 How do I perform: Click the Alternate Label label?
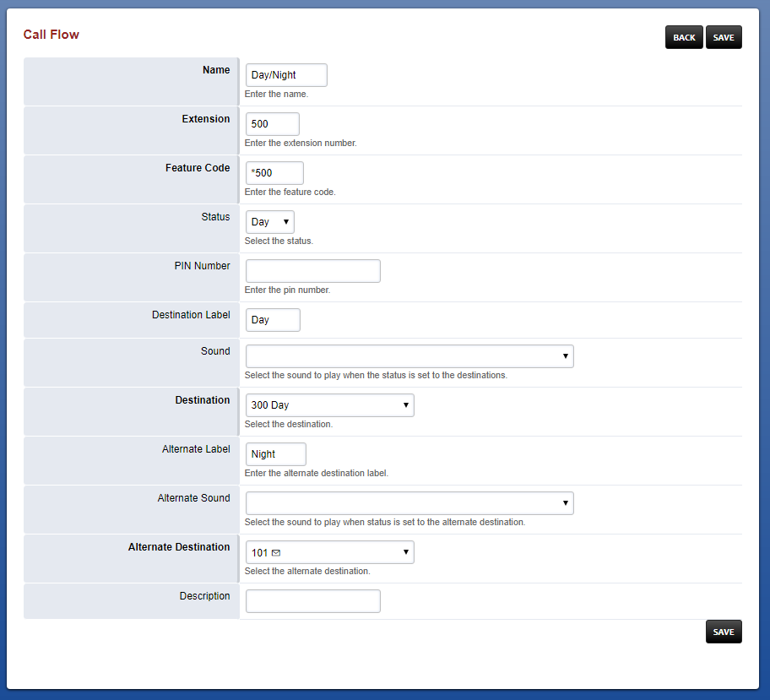point(196,449)
